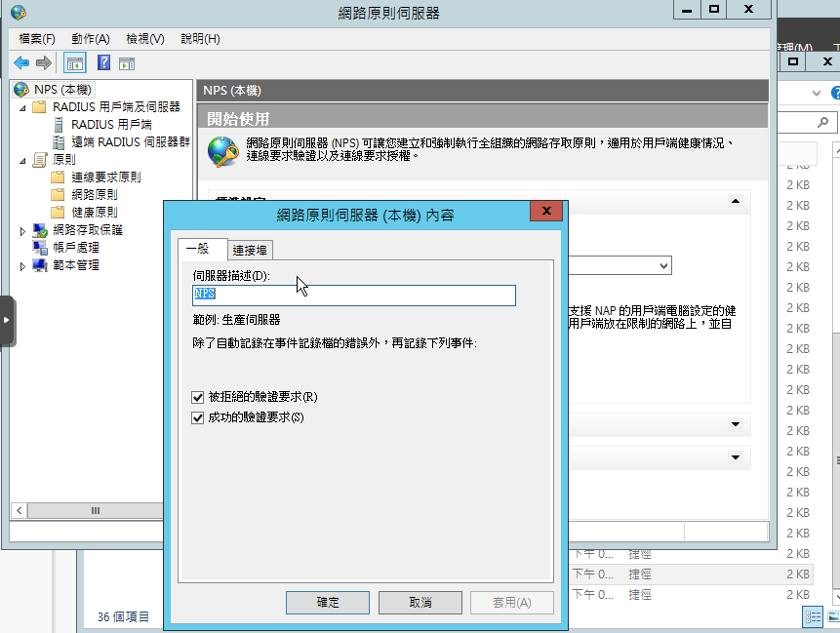Select the NPS (本機) root node icon
The height and width of the screenshot is (633, 840).
[x=21, y=90]
